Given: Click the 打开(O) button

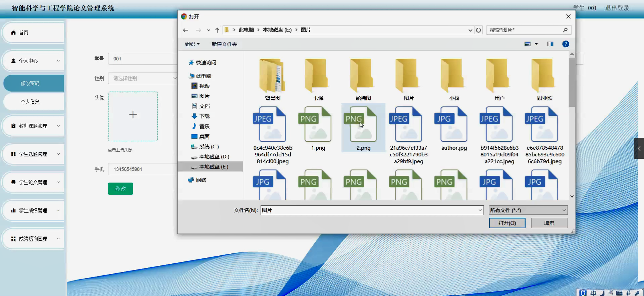Looking at the screenshot, I should 507,223.
